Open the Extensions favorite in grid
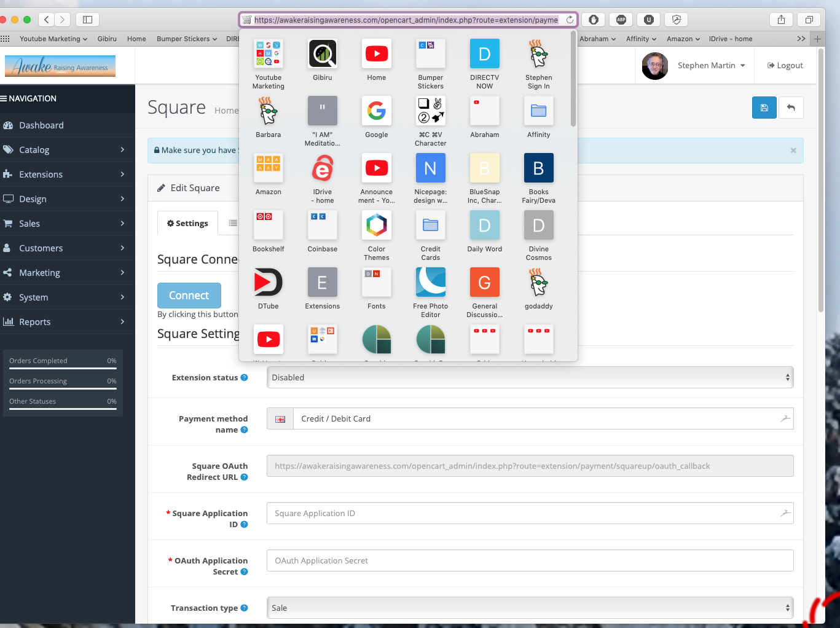The image size is (840, 628). click(x=323, y=283)
